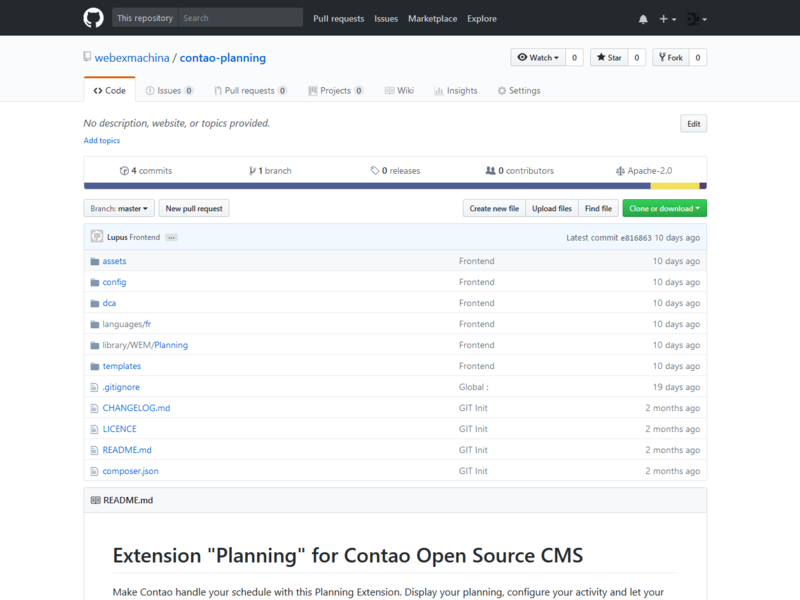Open the 'Global :' commit message for .gitignore
800x600 pixels.
point(473,387)
